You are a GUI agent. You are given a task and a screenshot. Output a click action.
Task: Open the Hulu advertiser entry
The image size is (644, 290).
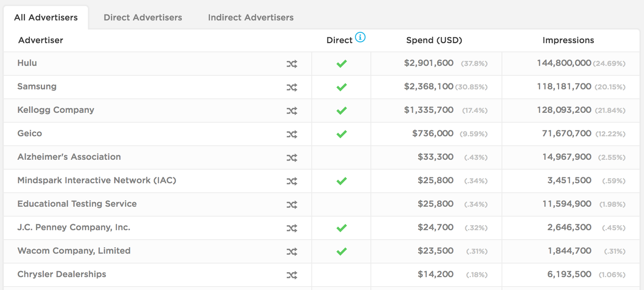[27, 63]
